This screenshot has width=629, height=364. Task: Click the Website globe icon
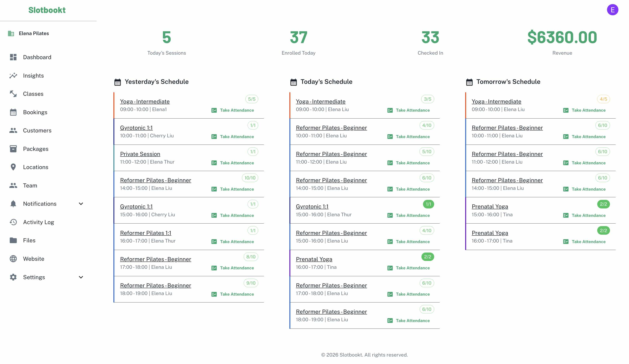click(x=13, y=259)
